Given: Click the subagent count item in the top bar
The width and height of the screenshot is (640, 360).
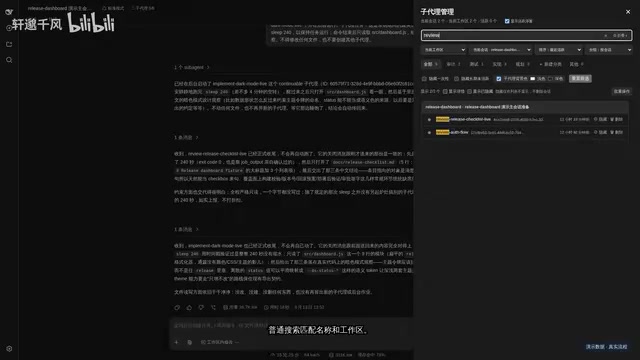Looking at the screenshot, I should coord(143,8).
